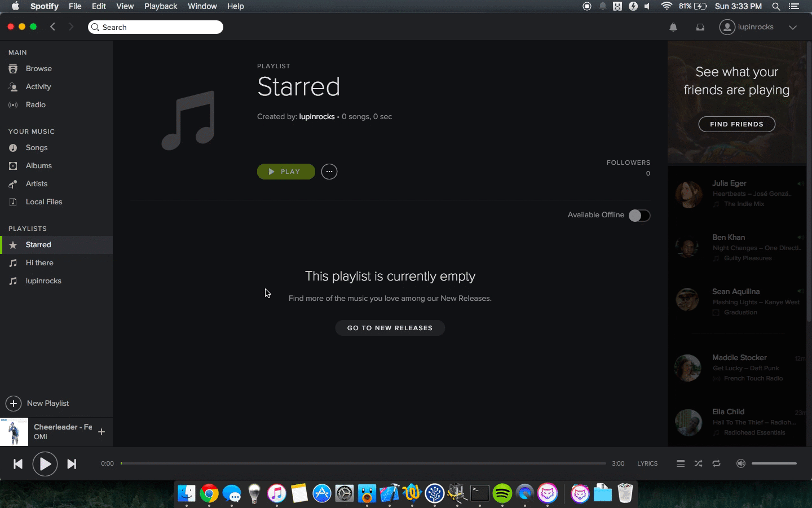Show LYRICS for the current song
The width and height of the screenshot is (812, 508).
pos(647,463)
